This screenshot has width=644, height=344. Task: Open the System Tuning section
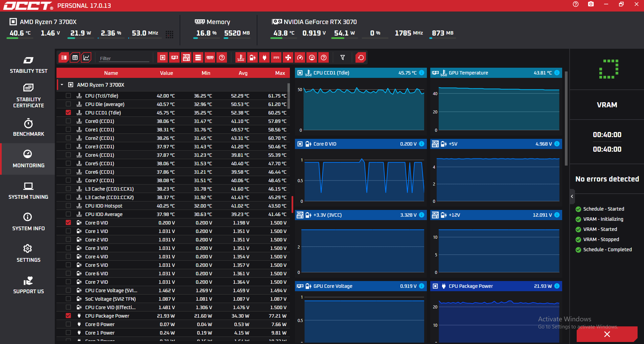click(x=28, y=190)
